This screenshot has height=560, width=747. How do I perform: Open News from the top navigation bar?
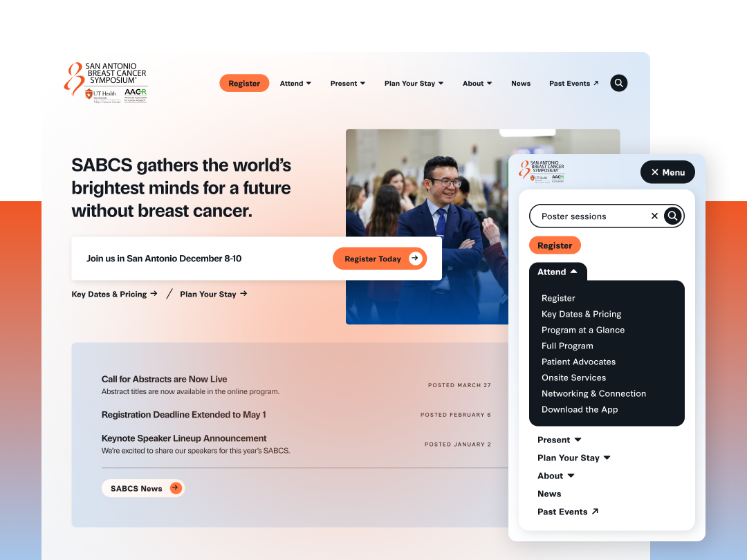point(521,84)
